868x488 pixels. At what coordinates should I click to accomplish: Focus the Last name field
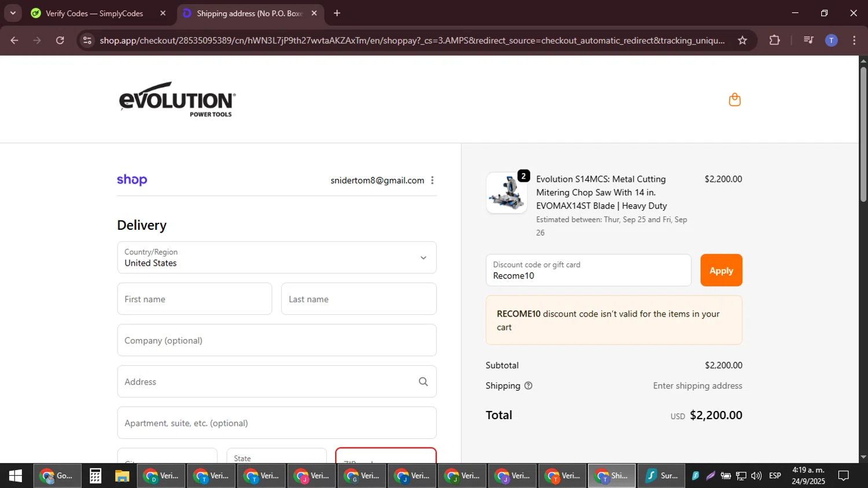click(x=359, y=299)
